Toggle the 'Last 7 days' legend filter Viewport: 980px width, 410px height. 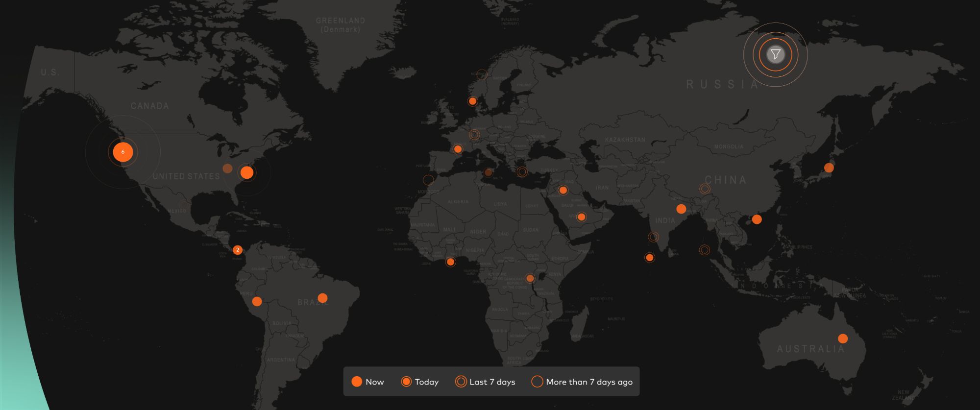[485, 382]
